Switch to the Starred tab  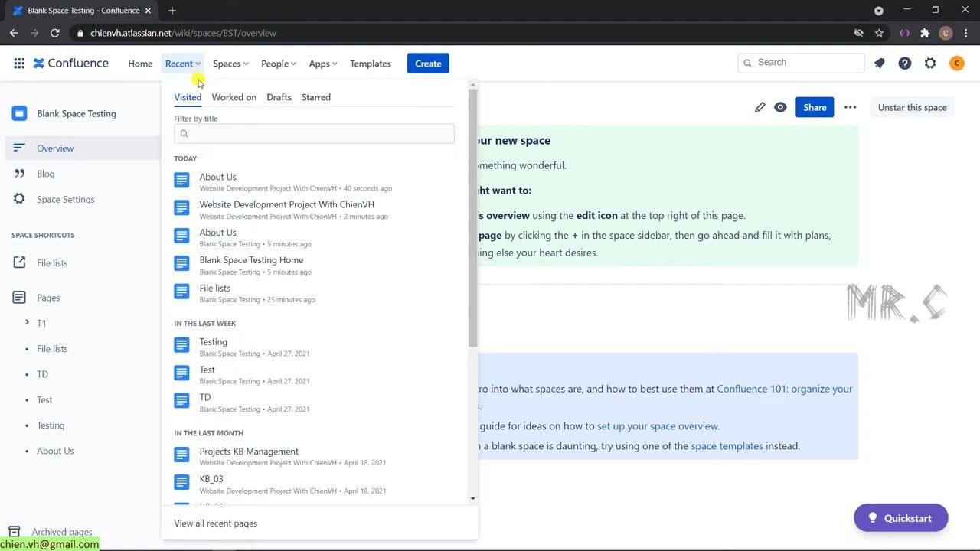coord(316,97)
